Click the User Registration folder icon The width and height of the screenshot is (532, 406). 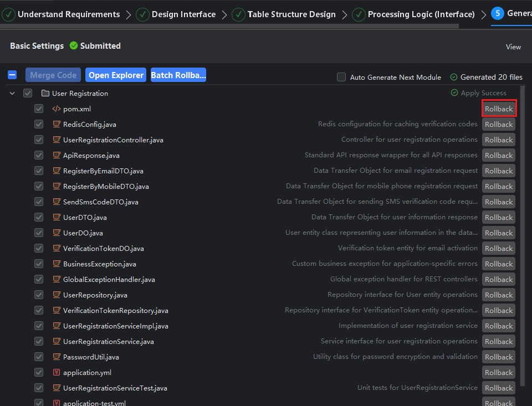click(x=45, y=94)
